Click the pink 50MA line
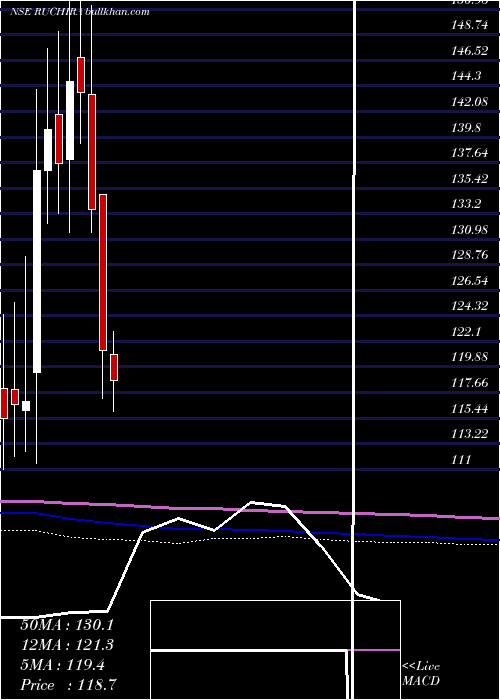The width and height of the screenshot is (500, 700). click(x=250, y=509)
